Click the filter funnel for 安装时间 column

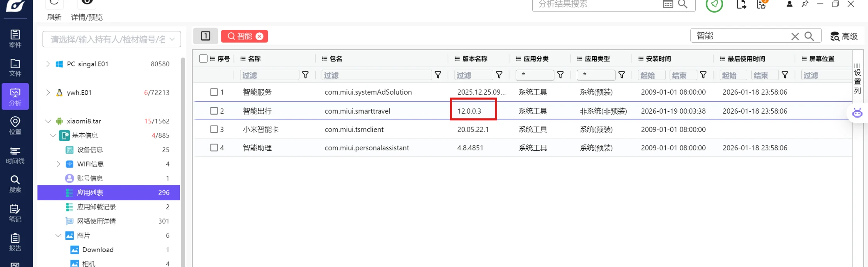pyautogui.click(x=703, y=75)
